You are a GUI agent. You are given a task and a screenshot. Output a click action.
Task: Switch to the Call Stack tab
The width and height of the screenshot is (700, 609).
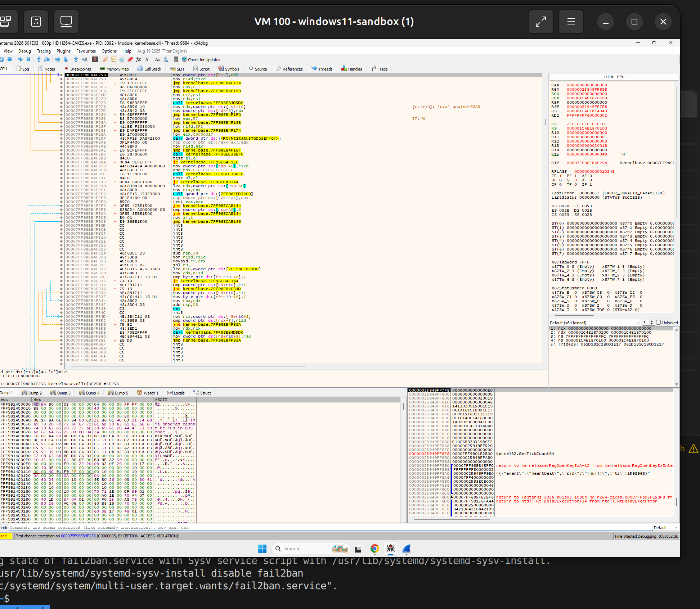[149, 69]
